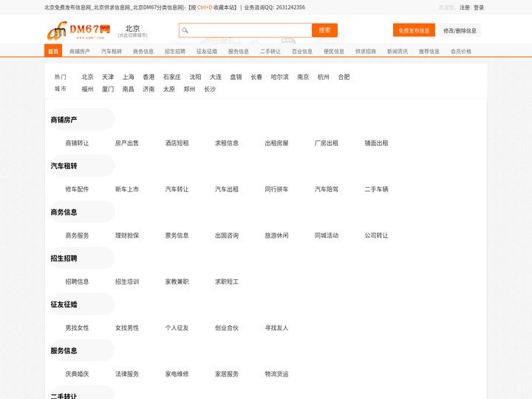Open the 公司转让 subcategory
The width and height of the screenshot is (532, 399).
tap(376, 236)
